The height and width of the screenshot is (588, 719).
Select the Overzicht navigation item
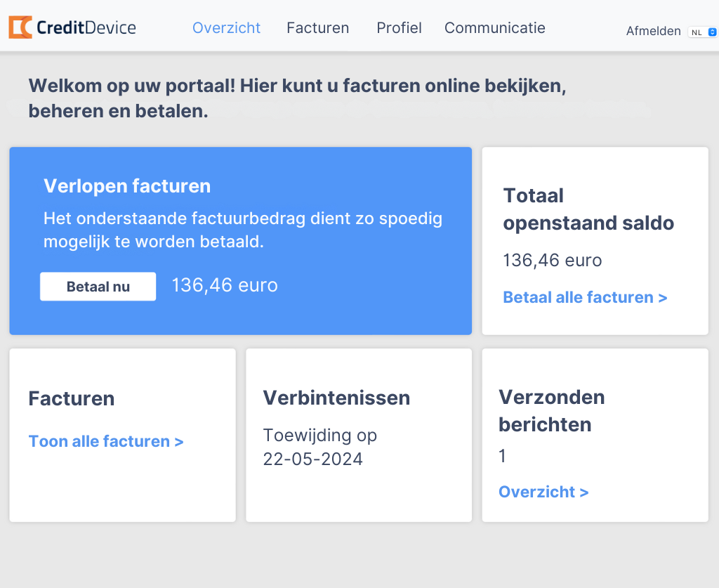click(x=226, y=28)
